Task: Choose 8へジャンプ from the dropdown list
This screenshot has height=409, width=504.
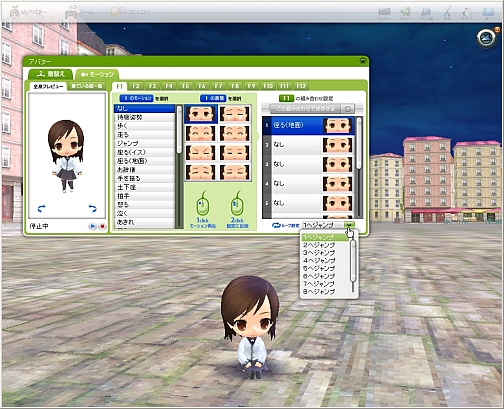Action: (x=319, y=292)
